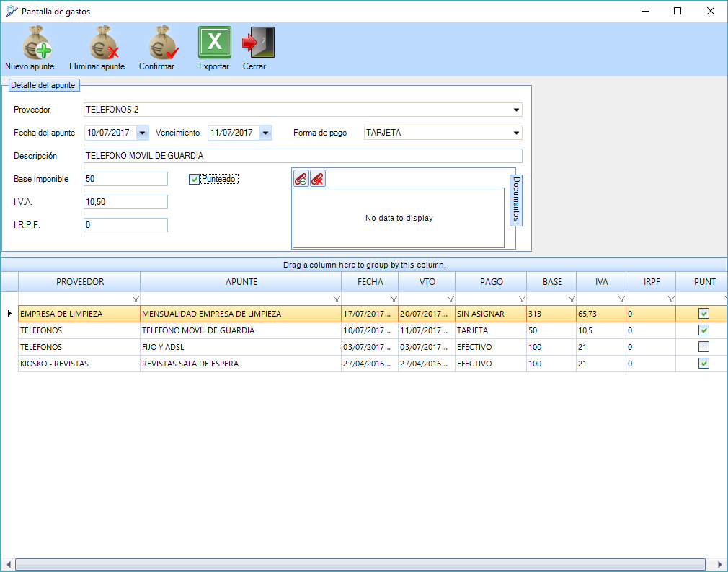Open the filter icon of the PROVEEDOR column

[136, 299]
